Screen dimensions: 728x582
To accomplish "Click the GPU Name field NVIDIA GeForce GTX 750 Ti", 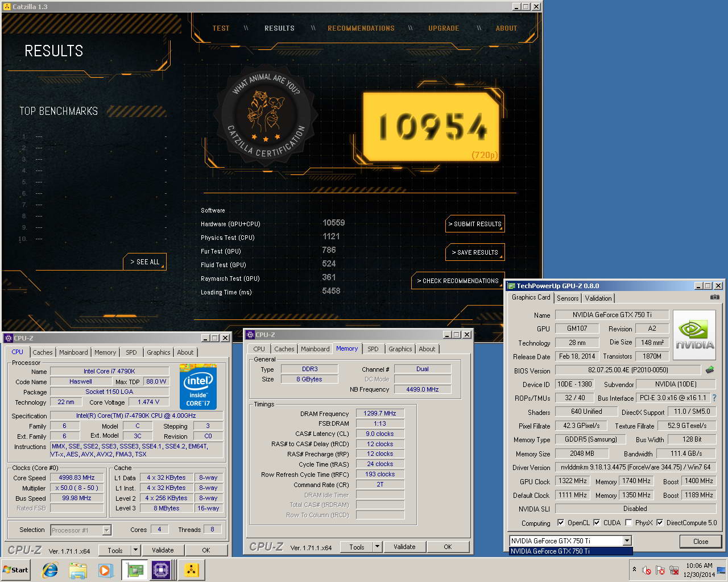I will (612, 315).
